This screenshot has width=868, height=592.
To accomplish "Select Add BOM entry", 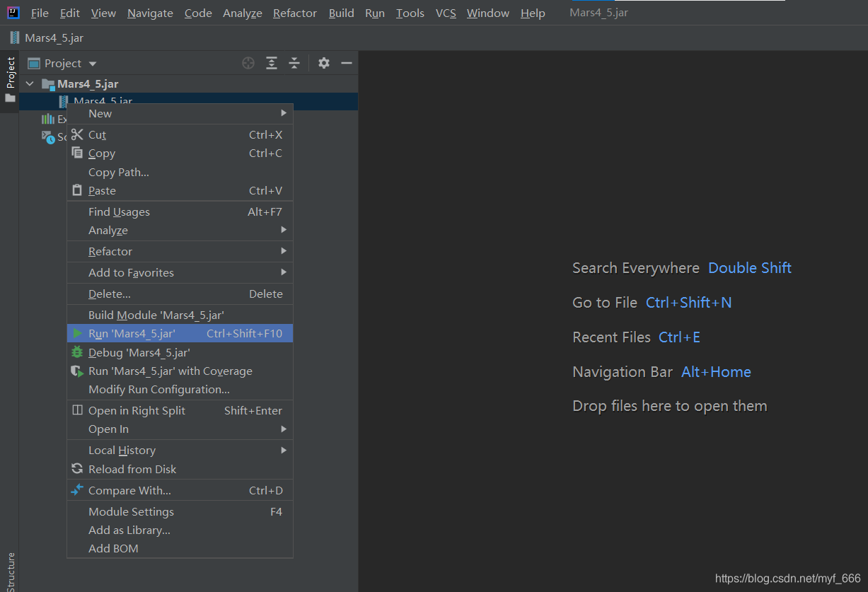I will coord(180,548).
